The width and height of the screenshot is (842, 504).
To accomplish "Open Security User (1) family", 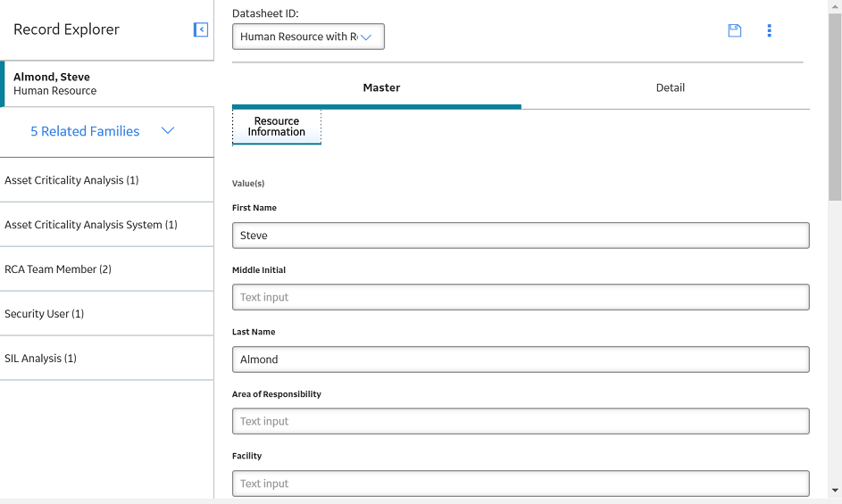I will (x=107, y=314).
